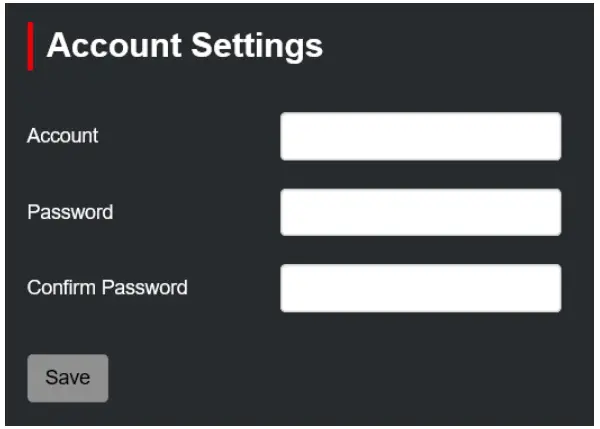600x429 pixels.
Task: Click inside the middle text field
Action: coord(420,212)
